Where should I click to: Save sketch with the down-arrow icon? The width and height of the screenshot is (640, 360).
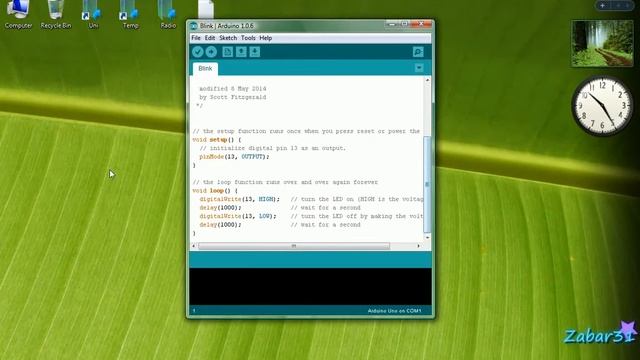[255, 52]
